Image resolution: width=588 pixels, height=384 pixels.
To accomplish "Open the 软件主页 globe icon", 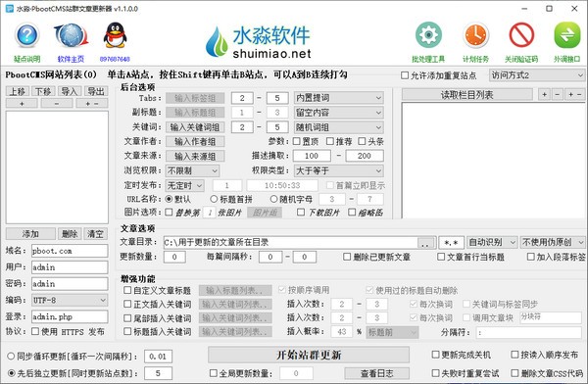I will click(71, 35).
